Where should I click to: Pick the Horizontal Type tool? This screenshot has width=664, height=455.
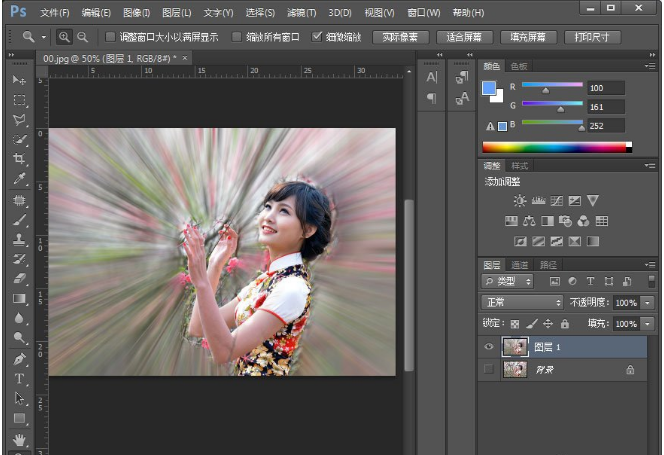tap(19, 378)
